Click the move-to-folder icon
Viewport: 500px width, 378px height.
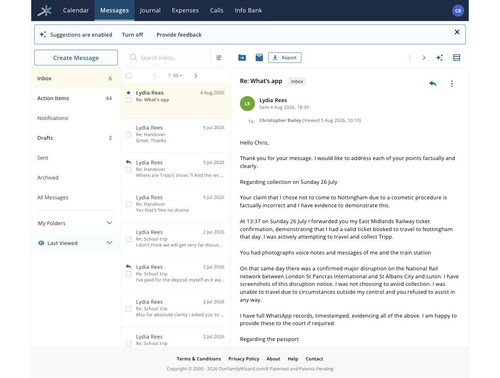click(242, 58)
